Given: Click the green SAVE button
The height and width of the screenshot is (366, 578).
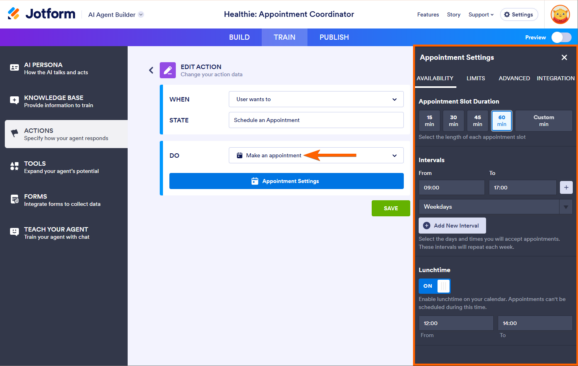Looking at the screenshot, I should coord(391,208).
